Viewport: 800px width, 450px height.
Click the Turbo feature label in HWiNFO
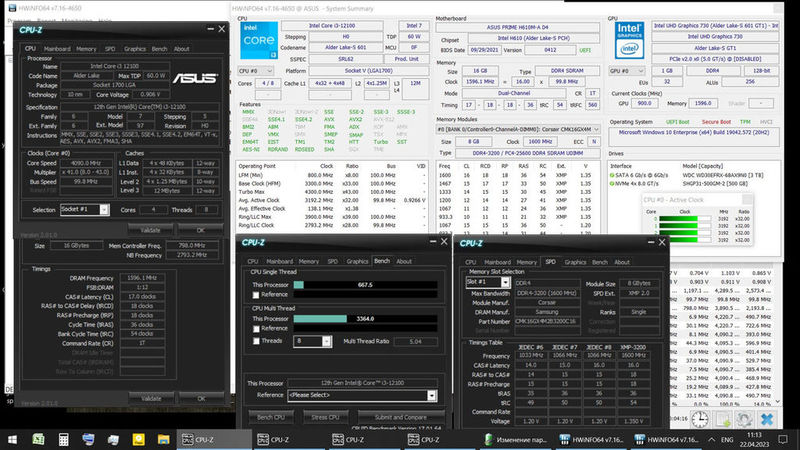click(x=381, y=142)
